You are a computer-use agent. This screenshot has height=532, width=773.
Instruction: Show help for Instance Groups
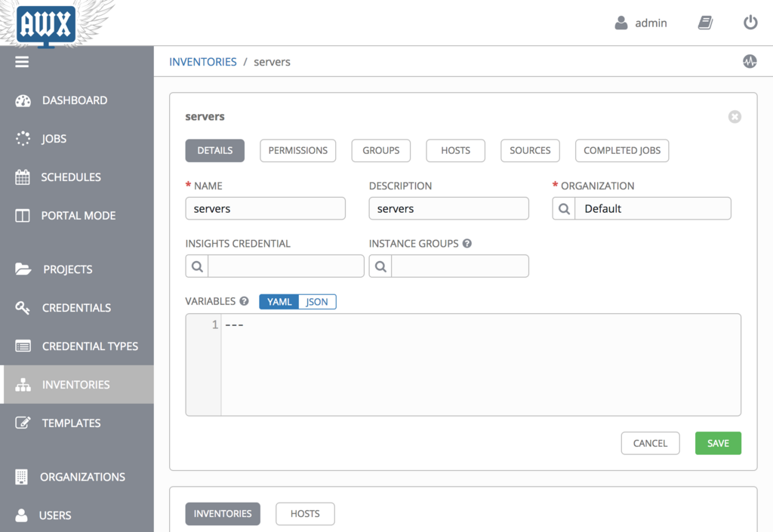(x=467, y=243)
